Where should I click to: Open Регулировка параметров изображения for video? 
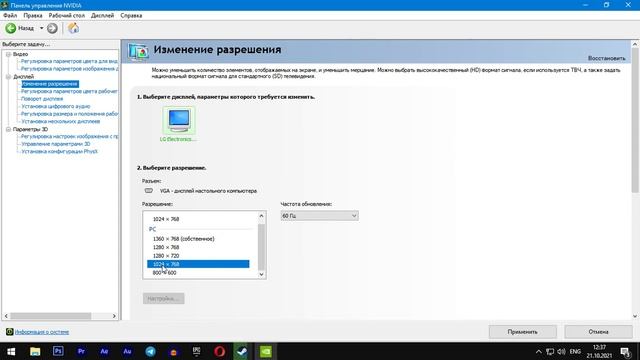pyautogui.click(x=69, y=69)
